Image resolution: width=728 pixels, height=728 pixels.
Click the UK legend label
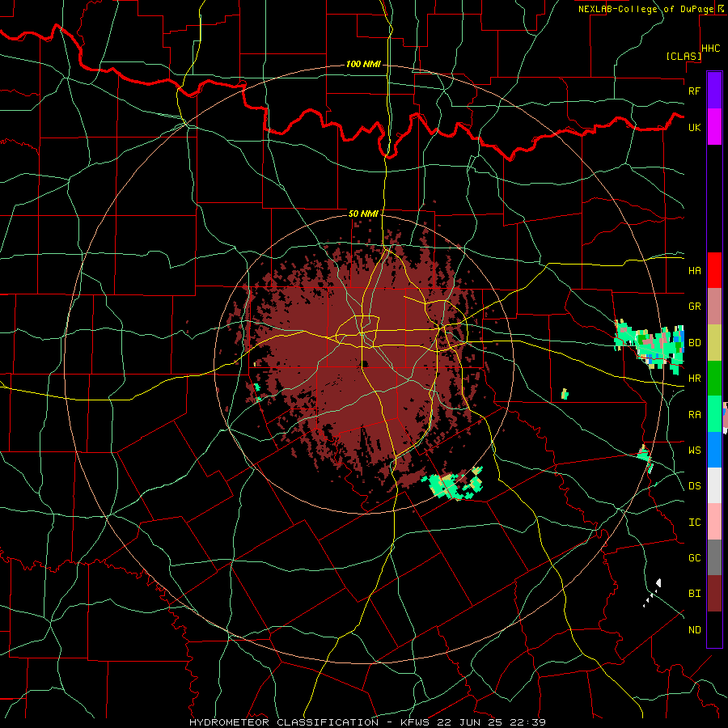pos(694,127)
